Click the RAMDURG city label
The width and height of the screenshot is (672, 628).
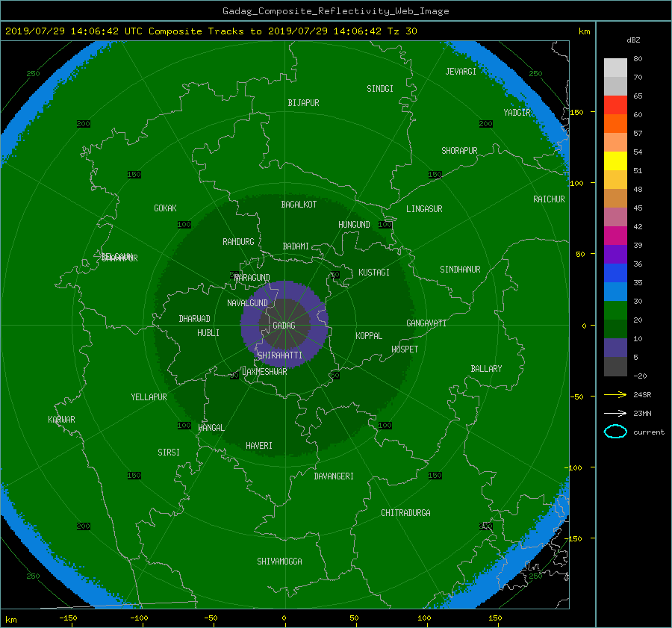pyautogui.click(x=238, y=242)
